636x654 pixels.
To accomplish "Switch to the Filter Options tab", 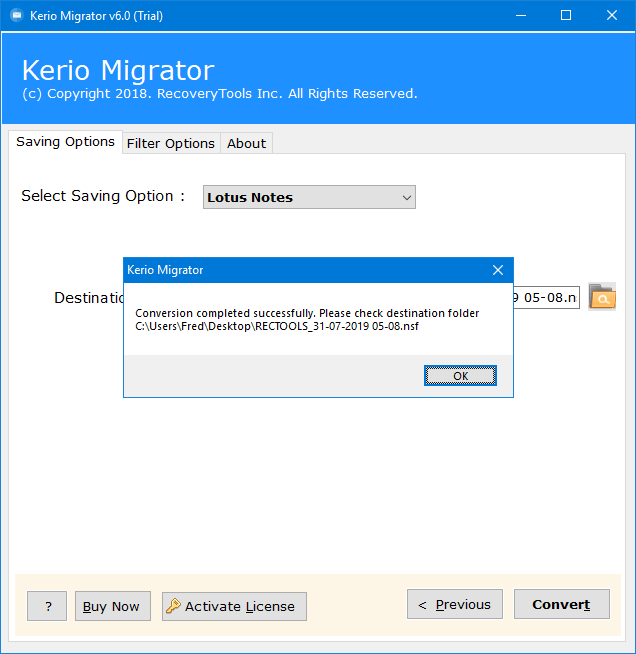I will click(x=171, y=143).
